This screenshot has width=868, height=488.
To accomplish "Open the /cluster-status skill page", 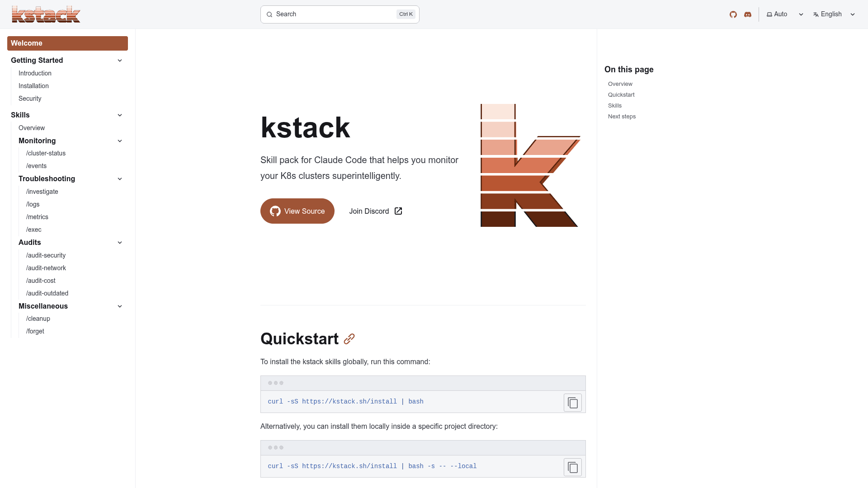I will coord(46,153).
